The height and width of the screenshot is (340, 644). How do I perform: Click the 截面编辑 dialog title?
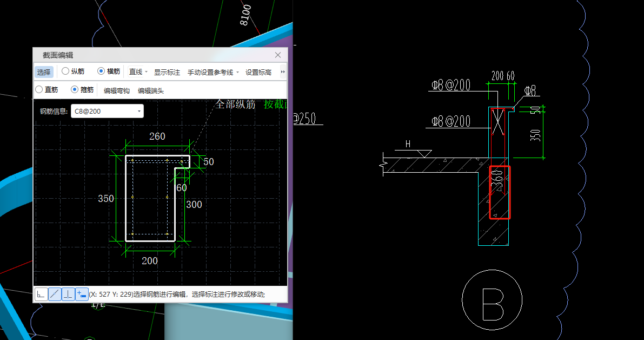coord(58,55)
